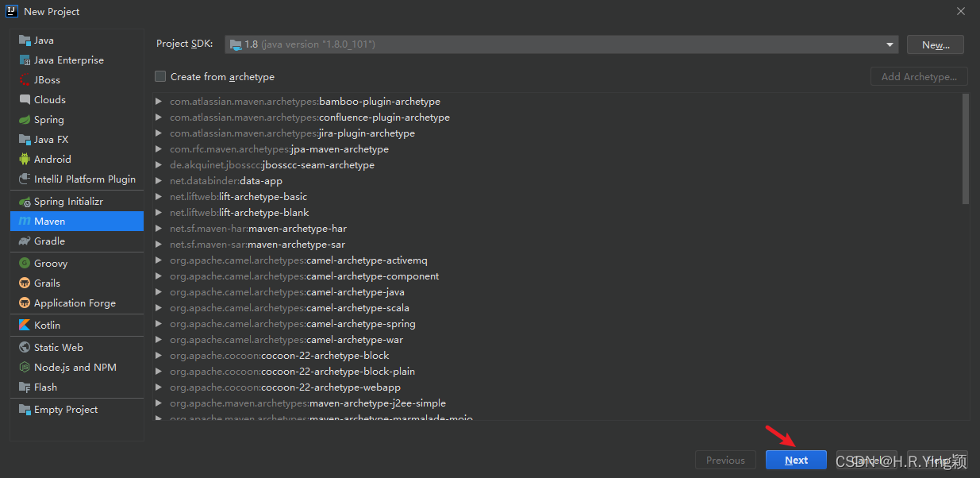Click the Spring leaf icon
This screenshot has height=478, width=980.
pos(25,120)
